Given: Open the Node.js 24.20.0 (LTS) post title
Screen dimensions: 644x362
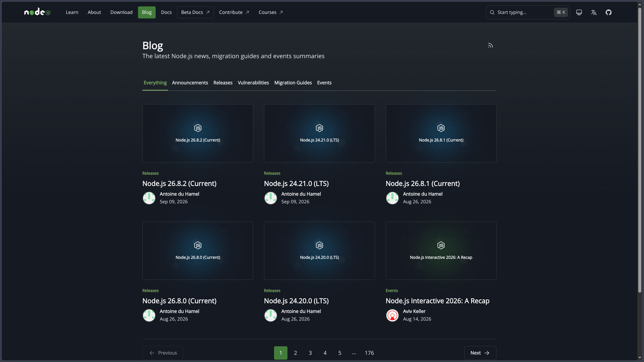Looking at the screenshot, I should [296, 301].
